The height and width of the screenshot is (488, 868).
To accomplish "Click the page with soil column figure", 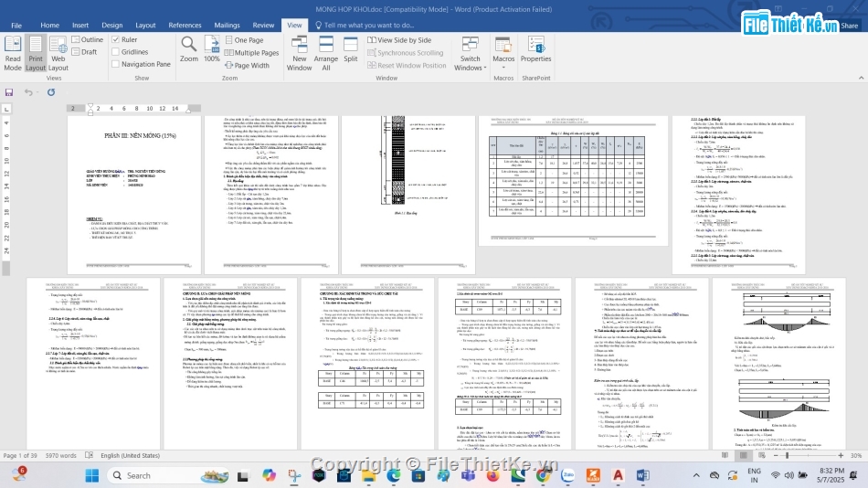I will click(408, 195).
